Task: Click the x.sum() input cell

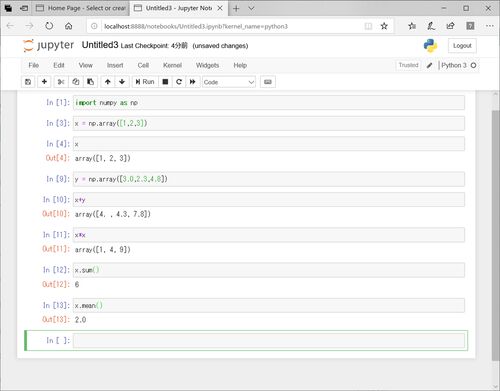Action: pos(269,270)
